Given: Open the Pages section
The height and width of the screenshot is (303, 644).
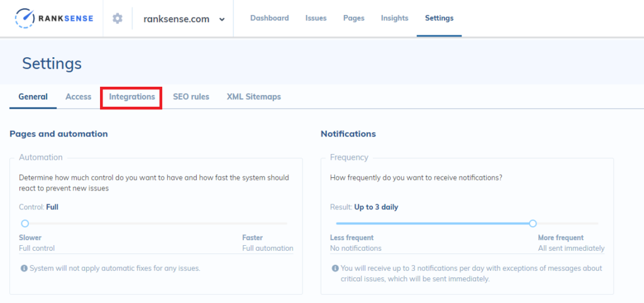Looking at the screenshot, I should 353,18.
